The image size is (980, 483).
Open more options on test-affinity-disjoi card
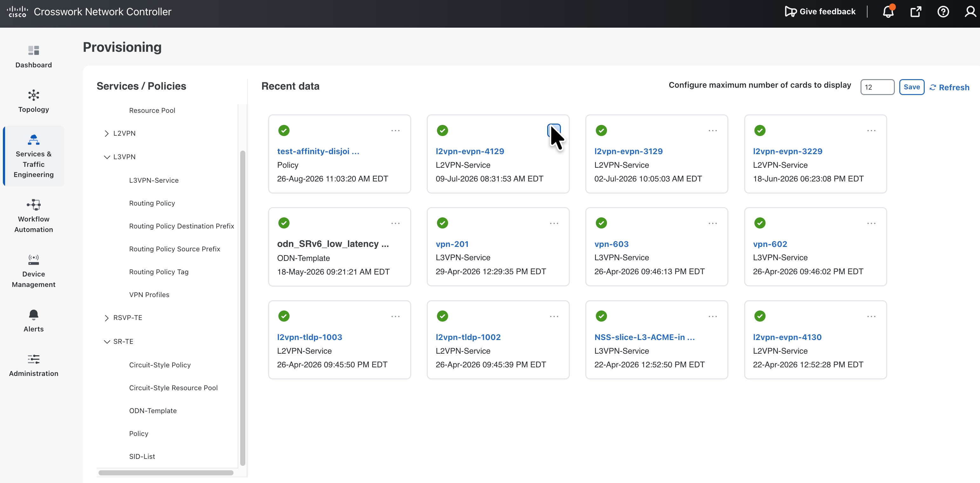pos(395,131)
